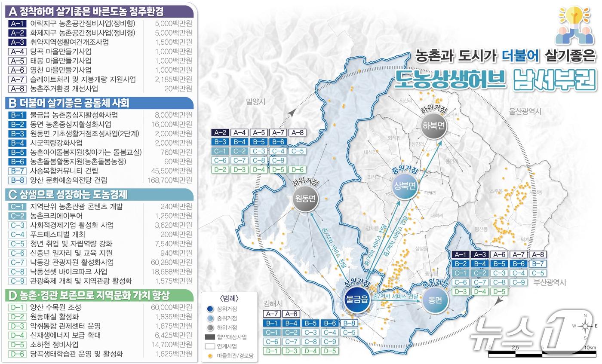Image resolution: width=602 pixels, height=364 pixels.
Task: Select the 양산 수목원 조성 list item
Action: (x=55, y=307)
